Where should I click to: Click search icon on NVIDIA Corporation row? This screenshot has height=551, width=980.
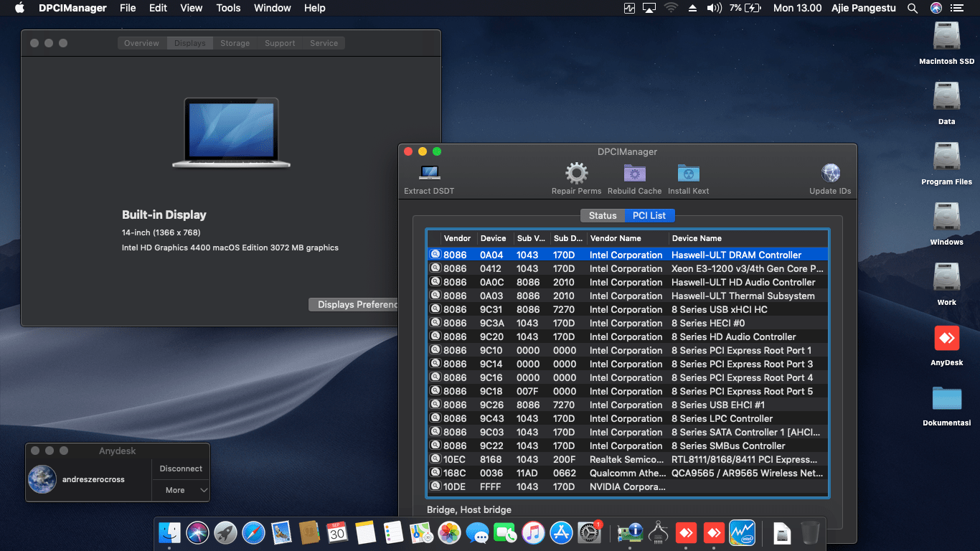[435, 486]
